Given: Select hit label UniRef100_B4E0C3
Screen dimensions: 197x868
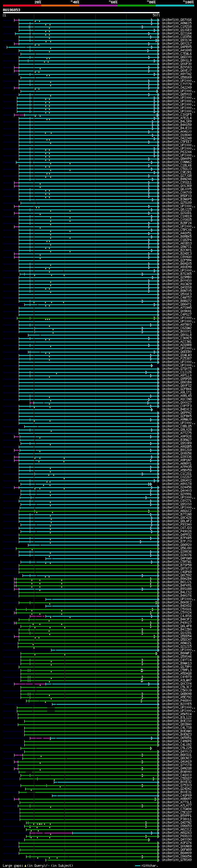Looking at the screenshot, I should [x=177, y=410].
